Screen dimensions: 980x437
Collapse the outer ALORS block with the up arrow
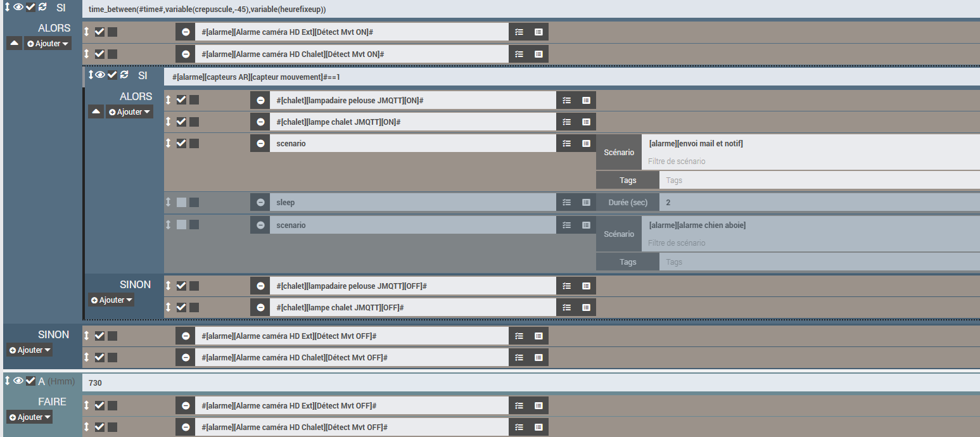pos(15,44)
